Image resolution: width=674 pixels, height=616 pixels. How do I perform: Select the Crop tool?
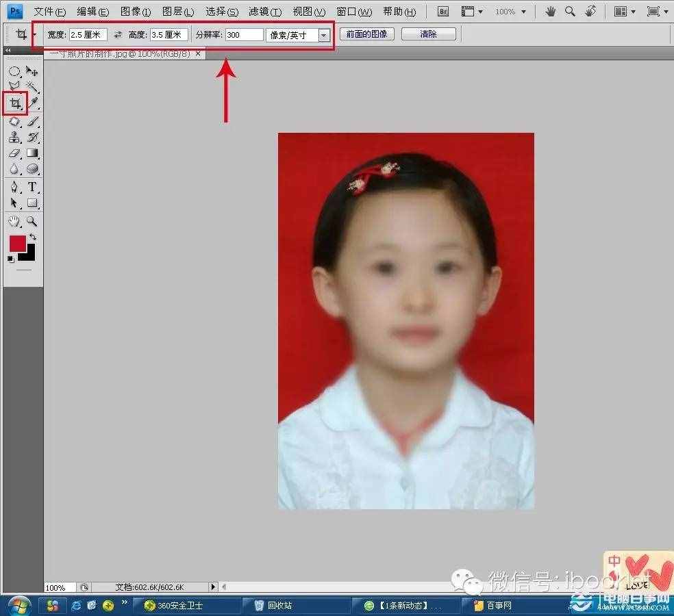(15, 103)
